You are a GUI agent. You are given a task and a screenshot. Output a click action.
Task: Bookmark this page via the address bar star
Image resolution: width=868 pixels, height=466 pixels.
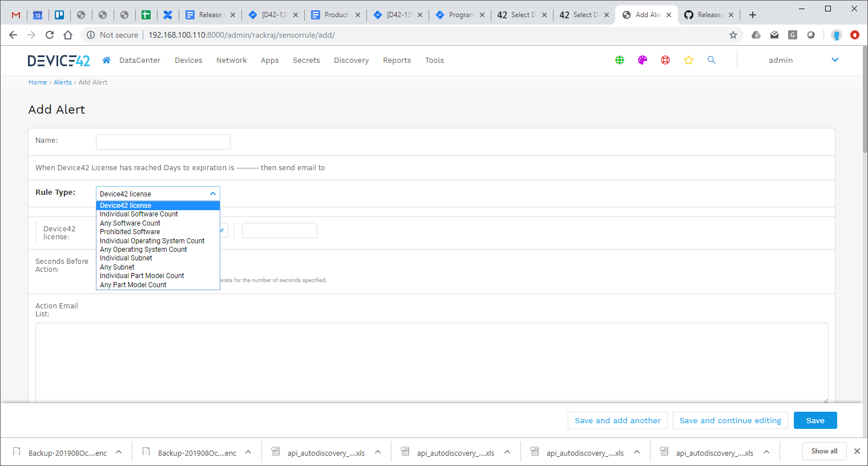[x=733, y=34]
